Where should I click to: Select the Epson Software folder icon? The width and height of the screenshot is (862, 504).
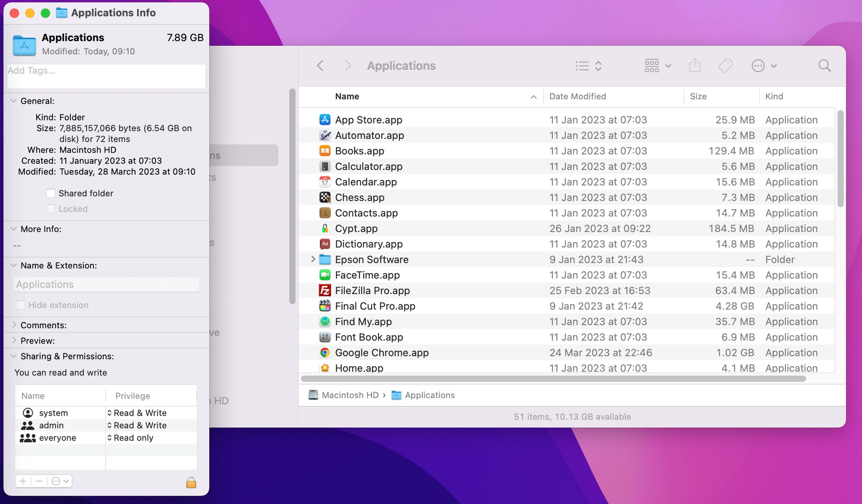(325, 260)
